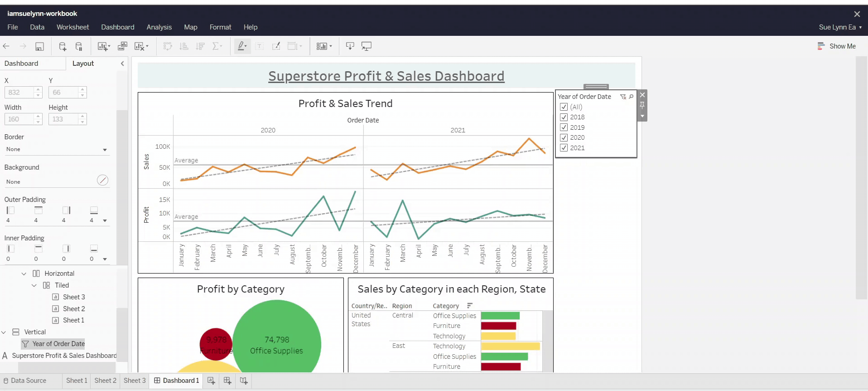Click the search icon in year filter
The image size is (868, 391).
coord(631,97)
